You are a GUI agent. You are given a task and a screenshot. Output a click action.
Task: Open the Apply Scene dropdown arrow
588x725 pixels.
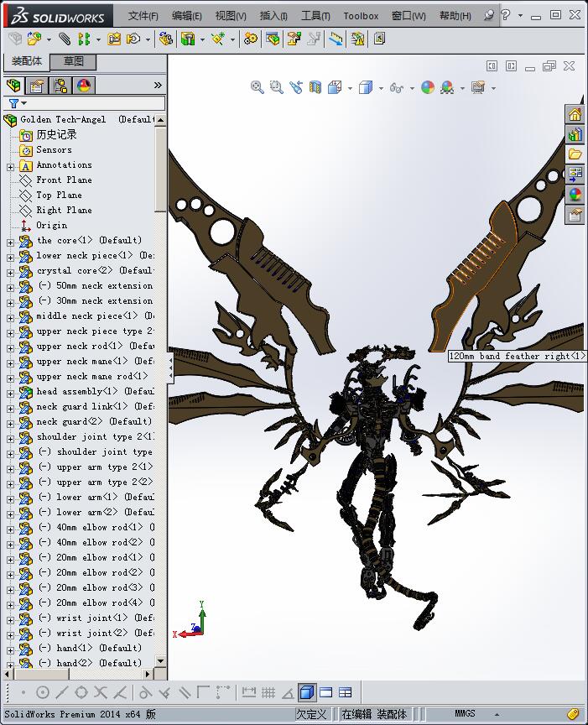[x=462, y=88]
